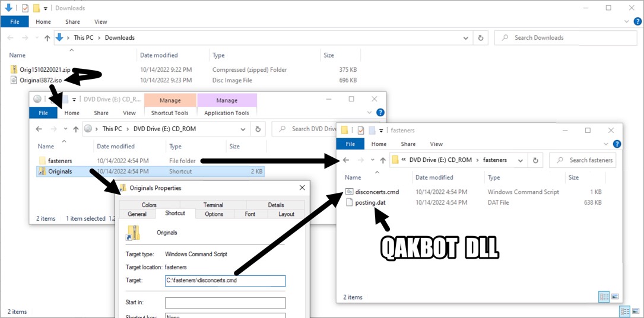The height and width of the screenshot is (318, 644).
Task: Click the command script icon beside disconcerts.cmd
Action: [x=349, y=192]
